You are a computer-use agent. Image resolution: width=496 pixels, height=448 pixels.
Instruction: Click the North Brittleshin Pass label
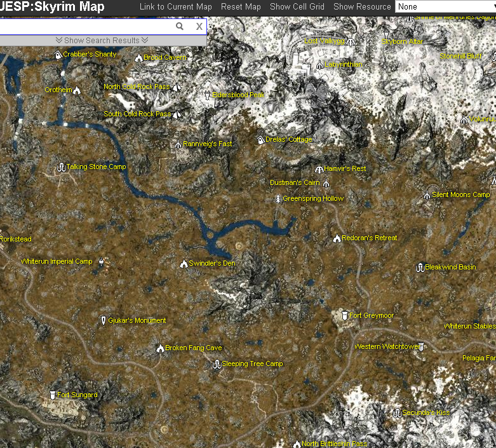tap(334, 444)
